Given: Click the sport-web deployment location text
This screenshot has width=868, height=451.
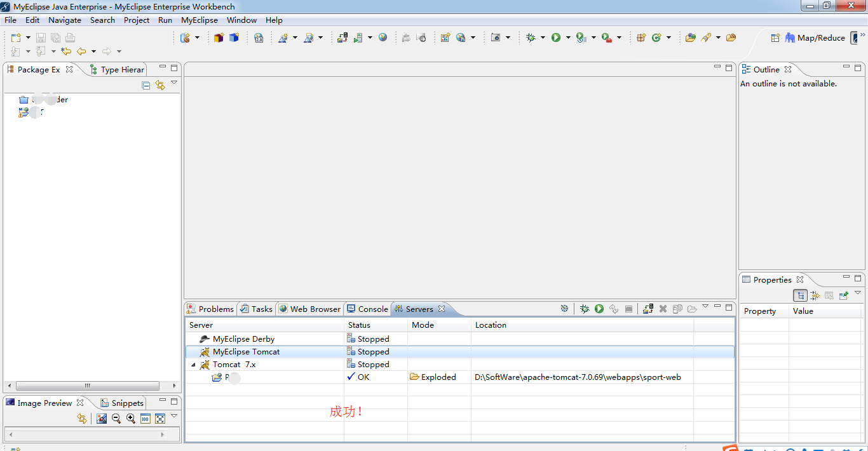Looking at the screenshot, I should (578, 377).
